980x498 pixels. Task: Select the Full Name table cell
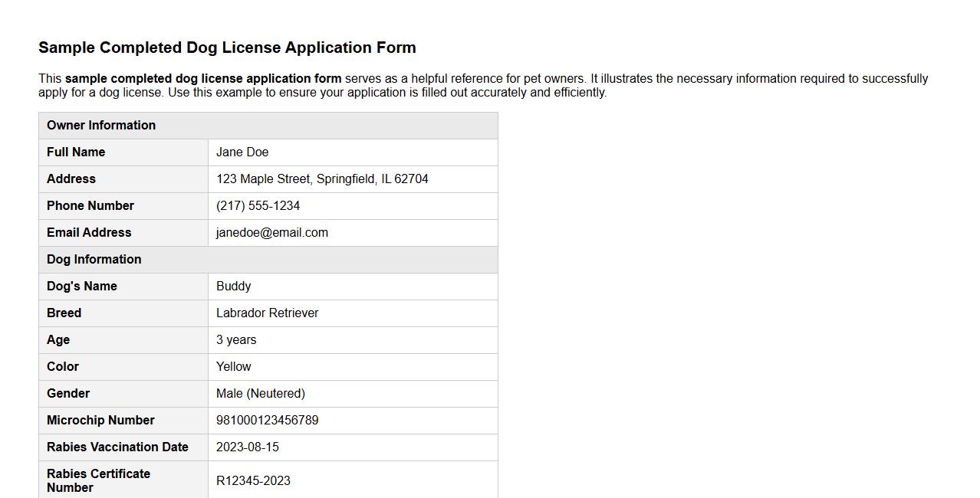[75, 152]
